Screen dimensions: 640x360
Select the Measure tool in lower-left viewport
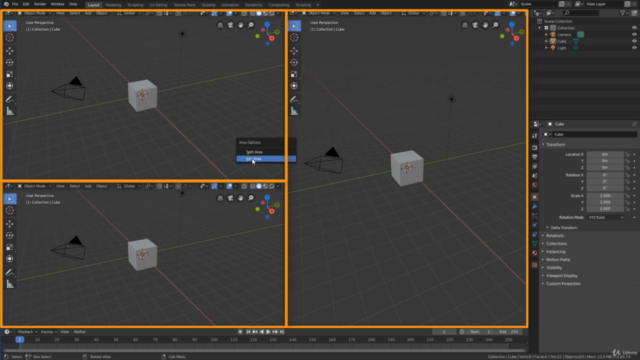tap(10, 284)
